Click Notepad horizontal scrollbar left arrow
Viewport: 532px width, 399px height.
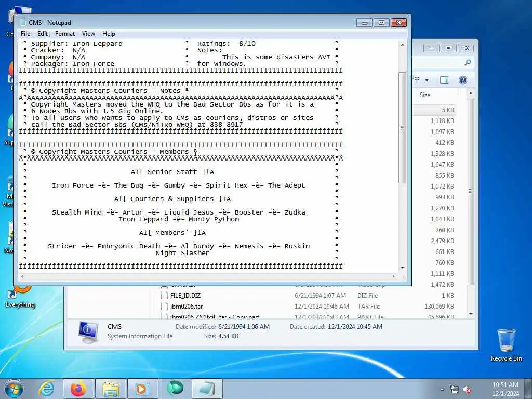pyautogui.click(x=22, y=276)
